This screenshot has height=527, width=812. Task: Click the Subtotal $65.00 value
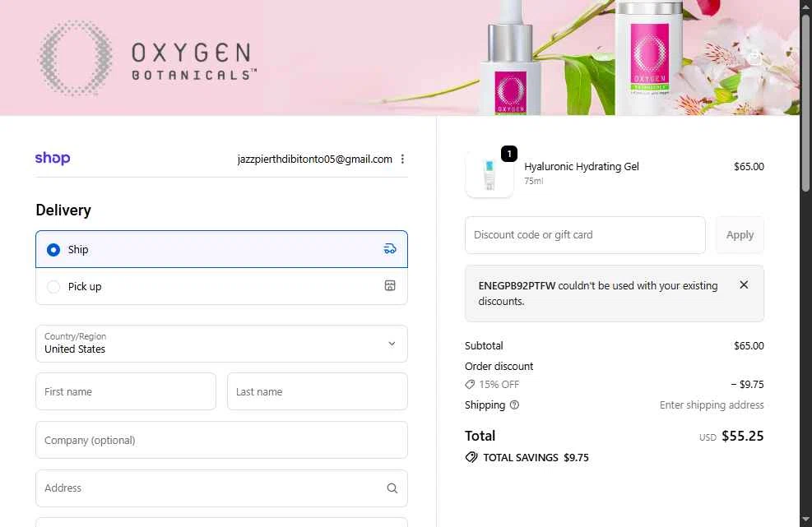(749, 345)
